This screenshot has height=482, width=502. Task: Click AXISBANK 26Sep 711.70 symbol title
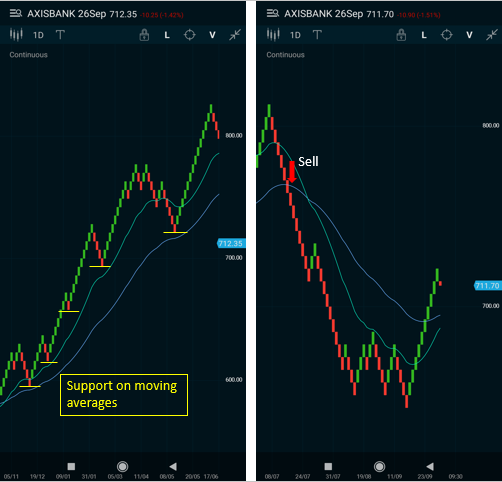pyautogui.click(x=339, y=14)
